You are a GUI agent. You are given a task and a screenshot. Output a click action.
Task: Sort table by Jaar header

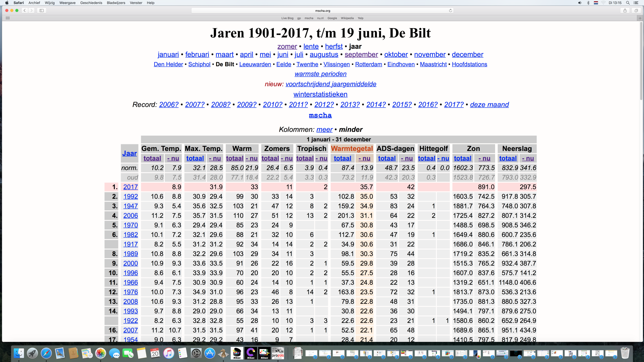coord(130,153)
